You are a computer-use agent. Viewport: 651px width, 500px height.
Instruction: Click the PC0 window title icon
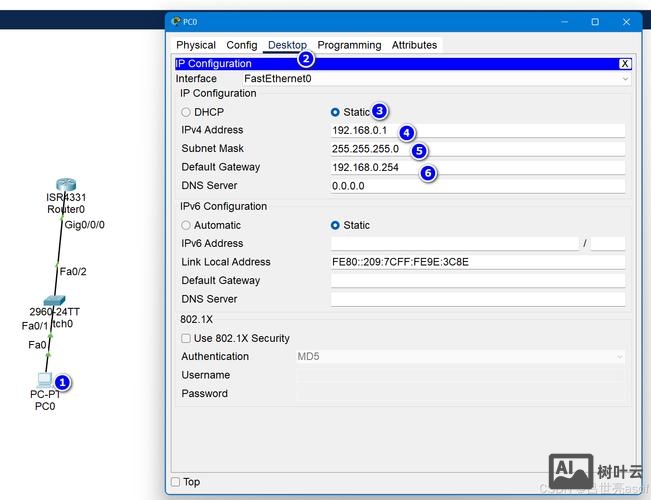(x=176, y=21)
